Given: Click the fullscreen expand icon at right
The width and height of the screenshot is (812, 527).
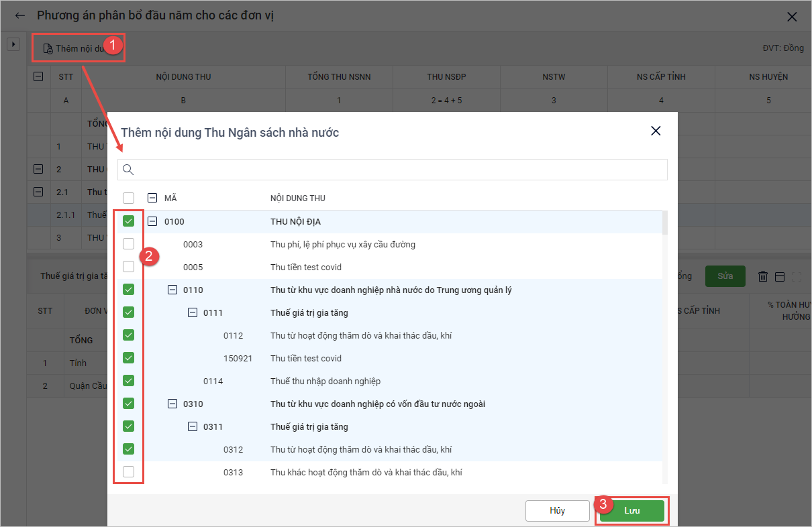Looking at the screenshot, I should [x=797, y=276].
